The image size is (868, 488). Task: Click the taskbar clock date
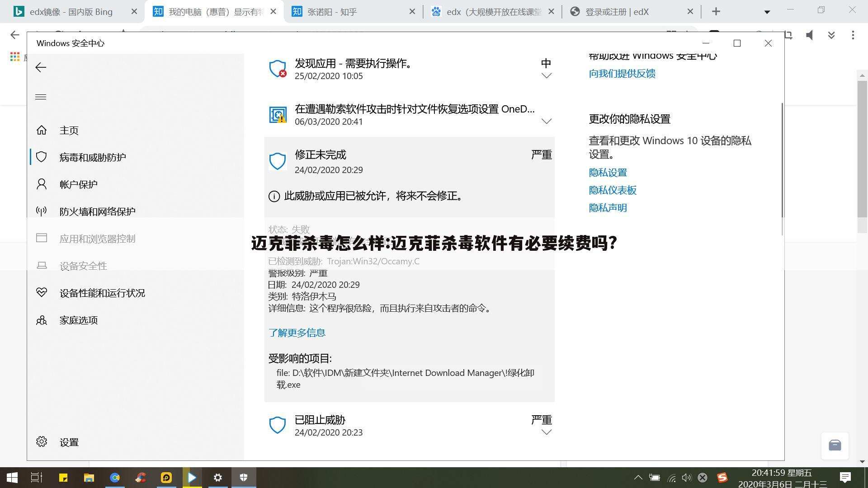tap(783, 479)
